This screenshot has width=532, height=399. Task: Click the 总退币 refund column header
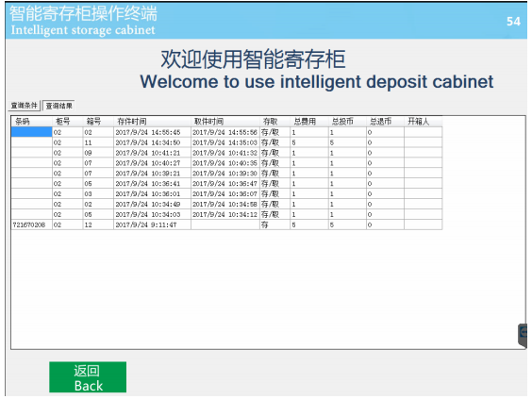(x=385, y=122)
